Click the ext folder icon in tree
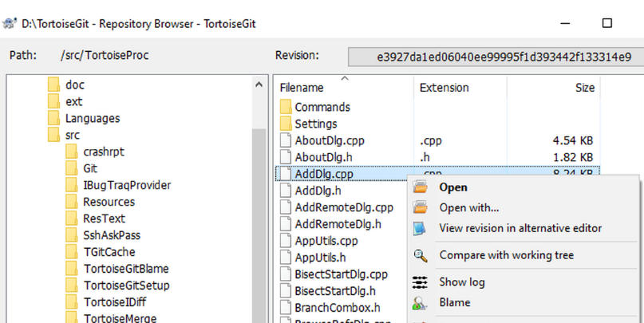Viewport: 644px width, 323px height. [53, 101]
